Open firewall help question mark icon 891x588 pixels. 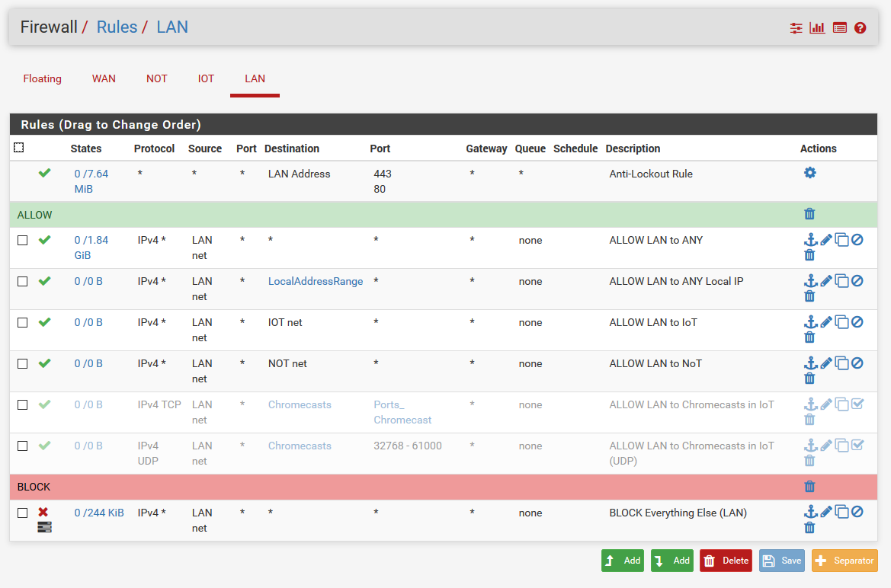click(861, 28)
